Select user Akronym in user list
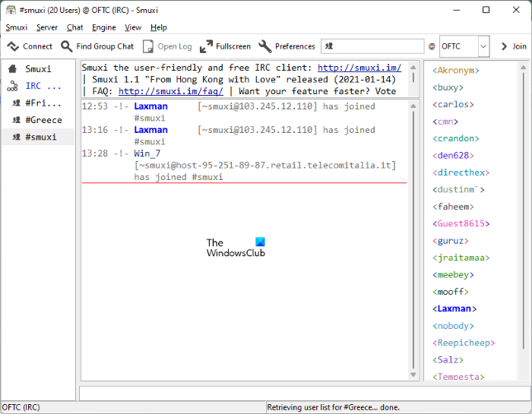This screenshot has width=532, height=414. [x=456, y=71]
